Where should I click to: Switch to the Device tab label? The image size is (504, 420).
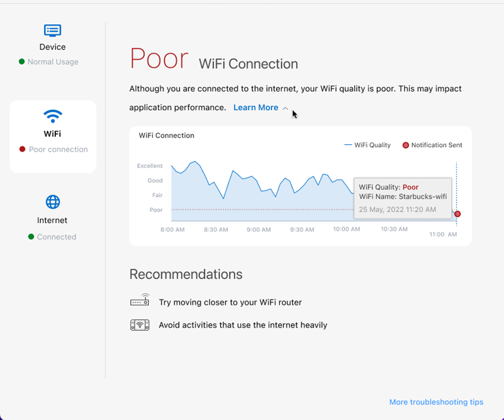pos(53,47)
